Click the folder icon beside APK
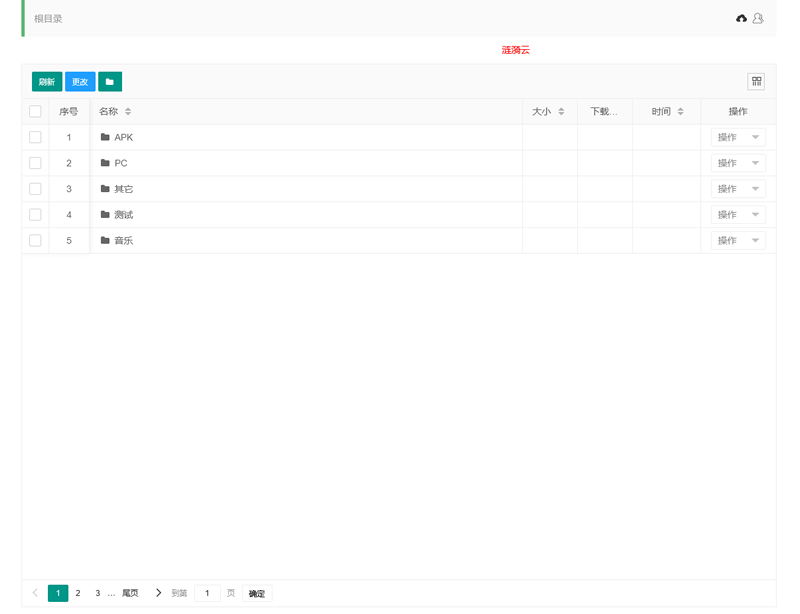 point(105,137)
